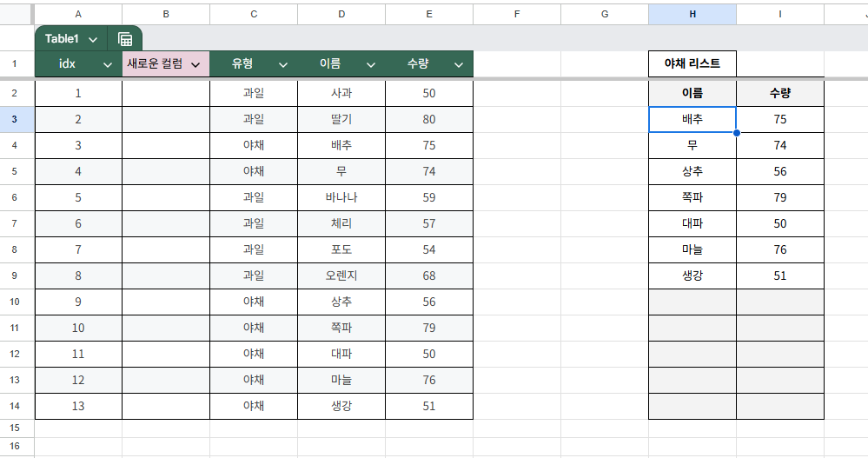Select the 68 quantity cell
The height and width of the screenshot is (458, 868).
[429, 275]
